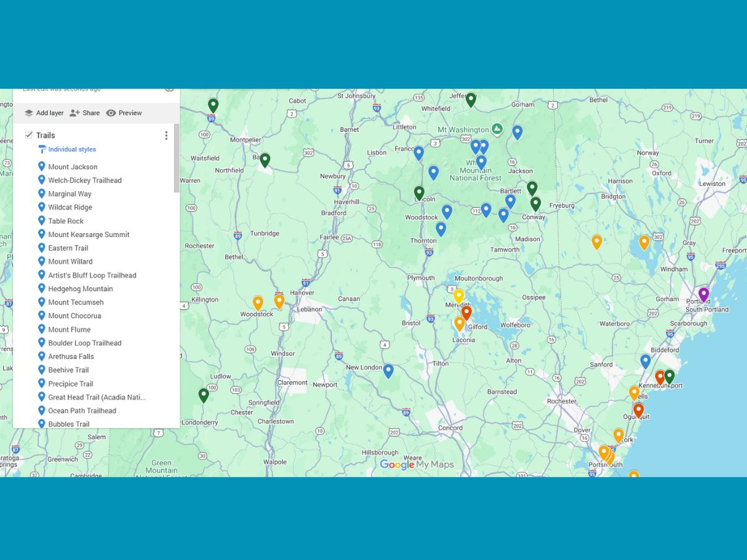
Task: Click the blue pin near New London
Action: click(x=388, y=371)
